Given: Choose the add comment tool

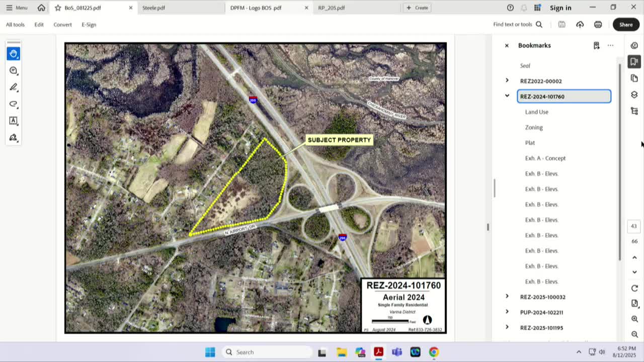Looking at the screenshot, I should 14,70.
